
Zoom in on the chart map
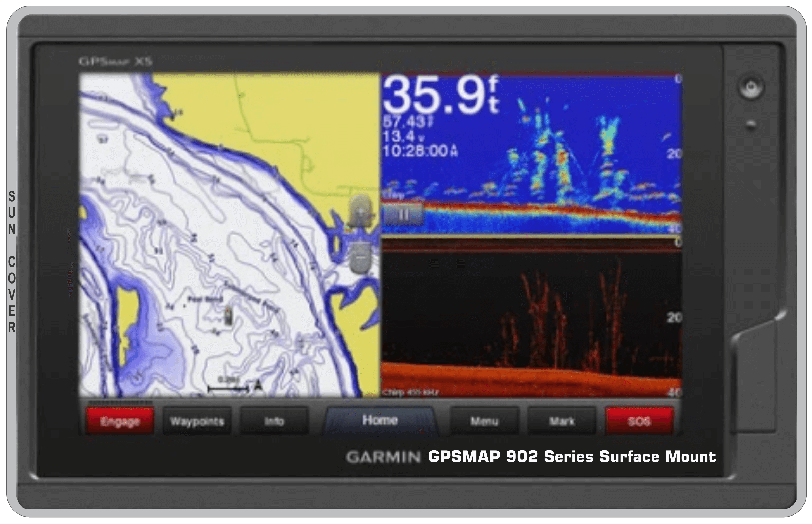click(x=360, y=211)
